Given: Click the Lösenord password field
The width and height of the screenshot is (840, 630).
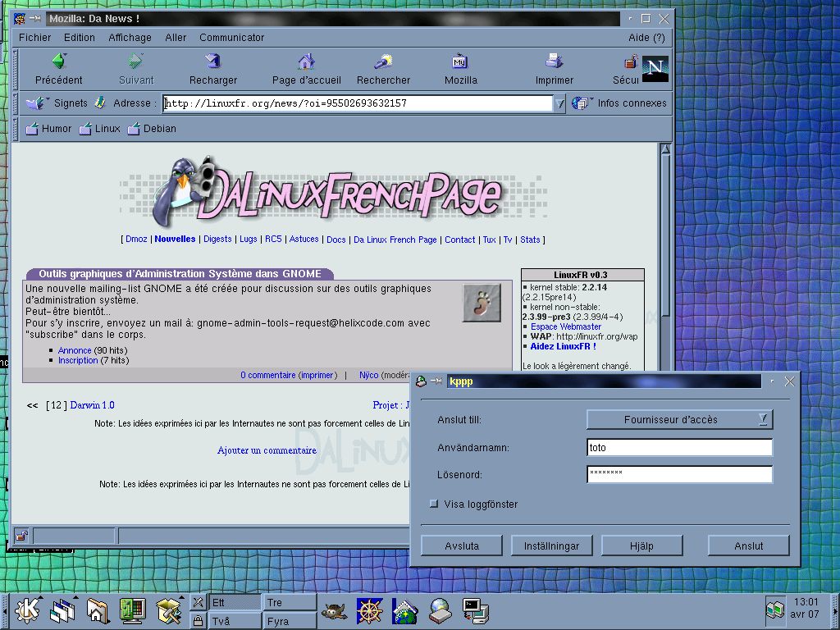Looking at the screenshot, I should point(679,474).
